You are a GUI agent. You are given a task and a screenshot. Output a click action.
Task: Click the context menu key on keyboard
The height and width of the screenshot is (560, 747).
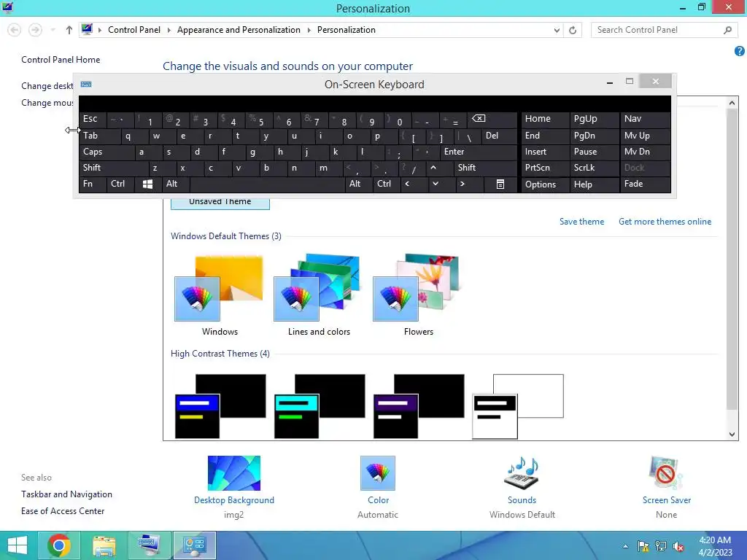tap(500, 184)
